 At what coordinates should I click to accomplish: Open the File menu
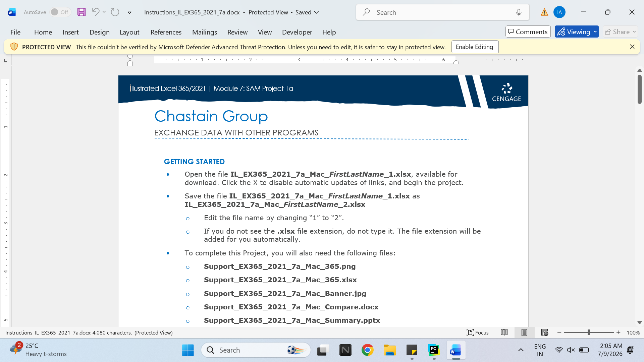(x=15, y=32)
